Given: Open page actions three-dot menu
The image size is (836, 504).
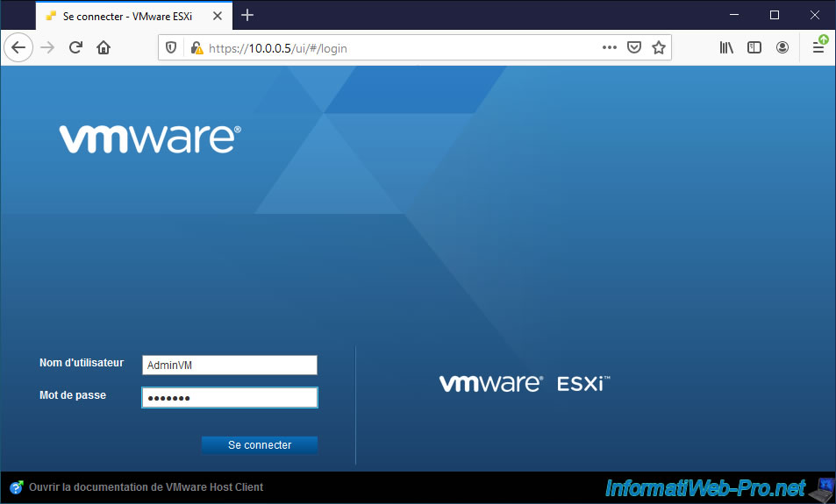Looking at the screenshot, I should 609,48.
